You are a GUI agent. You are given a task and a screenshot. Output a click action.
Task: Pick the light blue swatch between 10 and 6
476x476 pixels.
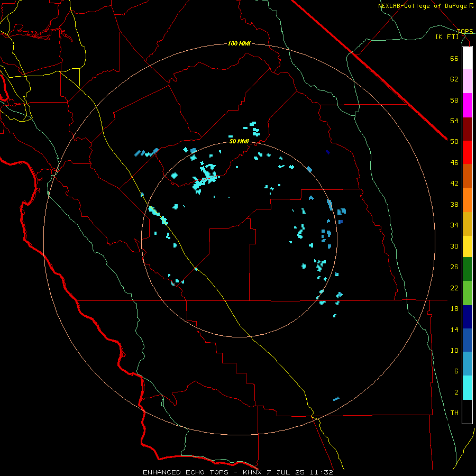click(x=467, y=364)
